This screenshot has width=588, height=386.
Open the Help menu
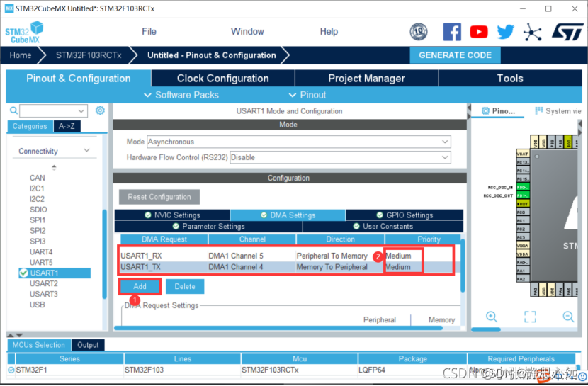329,31
